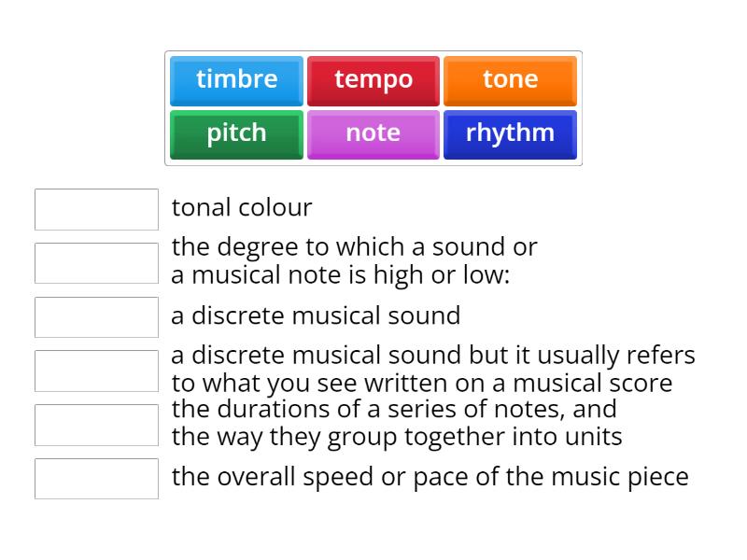Click the 'a discrete musical sound' definition
Screen dimensions: 747x560
click(314, 315)
